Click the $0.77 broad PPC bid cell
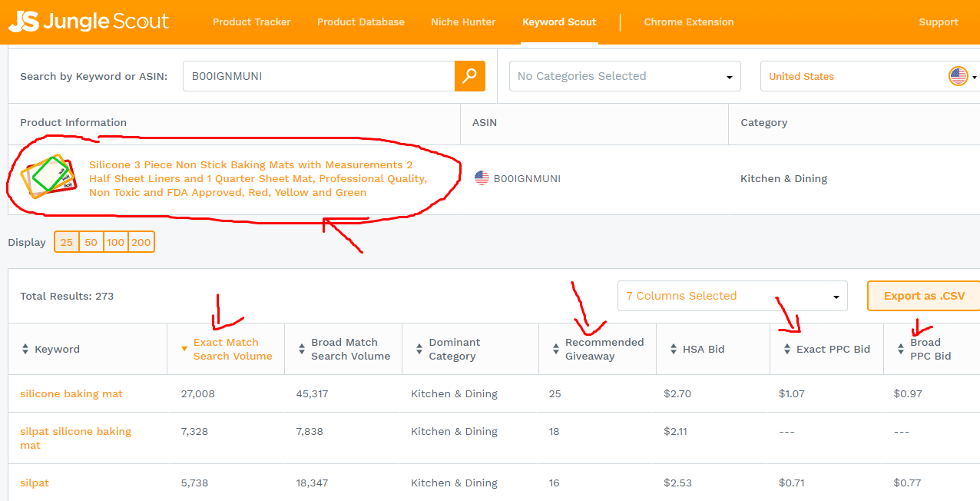This screenshot has height=501, width=980. coord(908,483)
